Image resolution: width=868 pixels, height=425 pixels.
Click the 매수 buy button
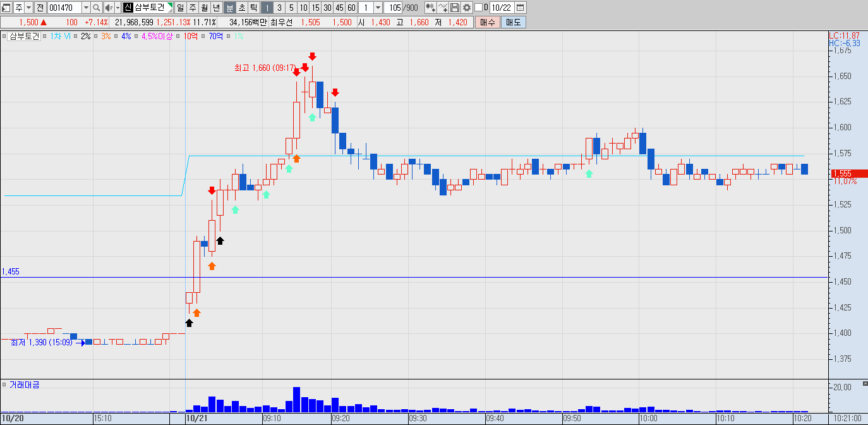(x=488, y=22)
